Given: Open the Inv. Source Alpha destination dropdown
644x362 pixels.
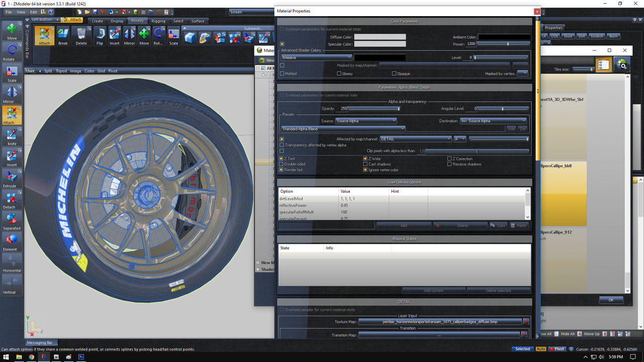Looking at the screenshot, I should click(493, 121).
